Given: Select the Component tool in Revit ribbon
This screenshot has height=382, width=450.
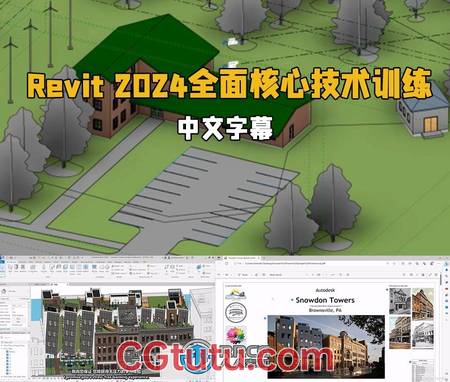Looking at the screenshot, I should (x=33, y=268).
